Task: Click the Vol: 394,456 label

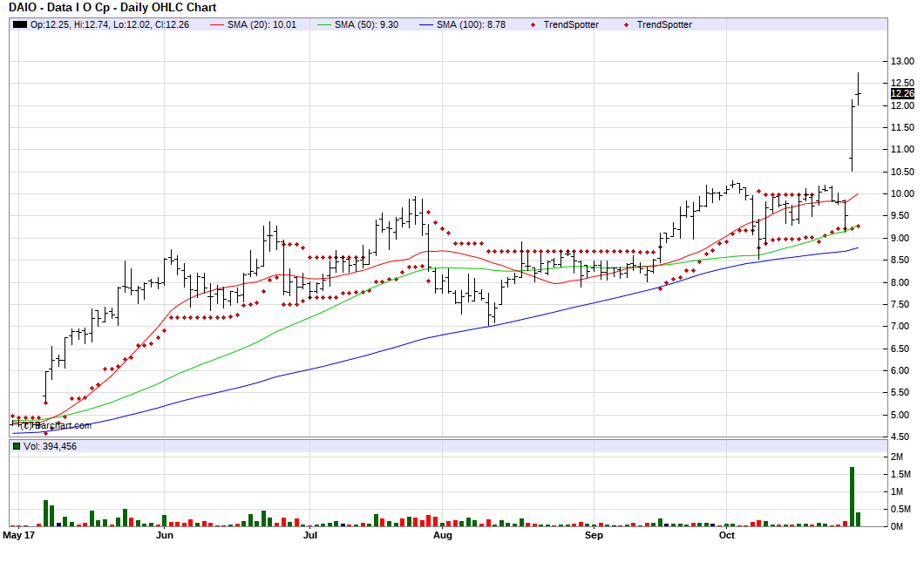Action: coord(50,446)
